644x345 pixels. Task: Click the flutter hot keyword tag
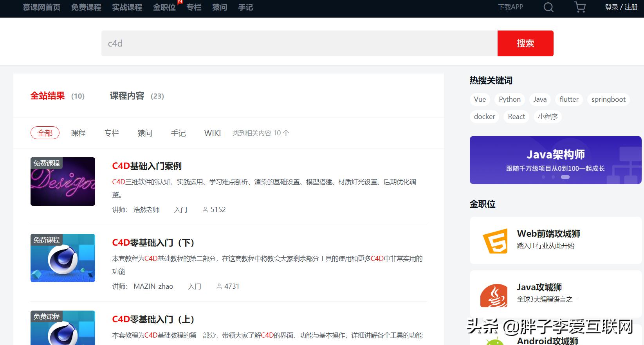click(x=569, y=99)
